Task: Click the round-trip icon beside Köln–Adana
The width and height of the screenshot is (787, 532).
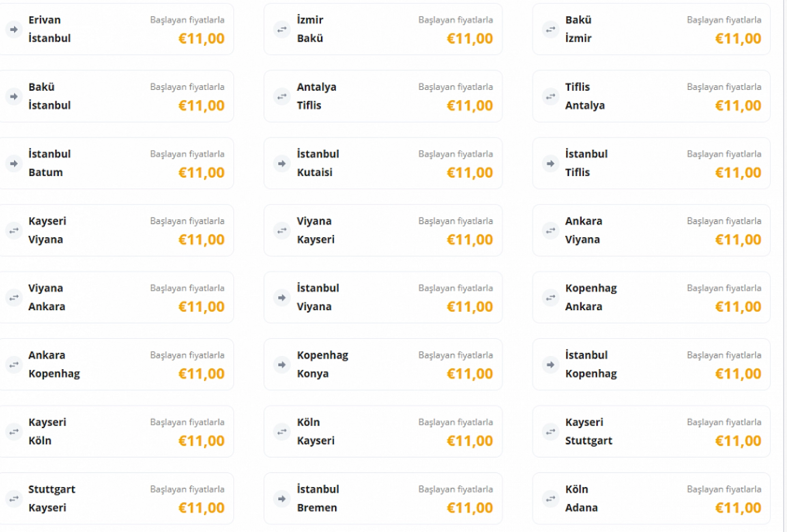Action: [550, 499]
